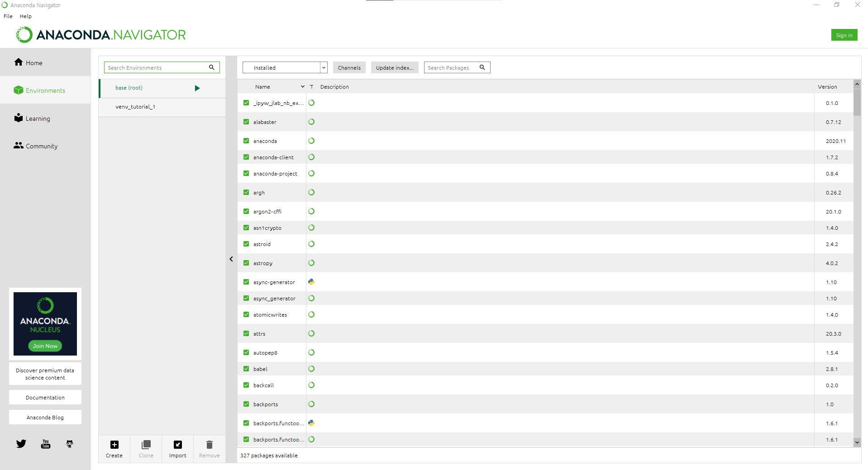Click the python type icon for async-generator
This screenshot has width=868, height=470.
pos(311,282)
